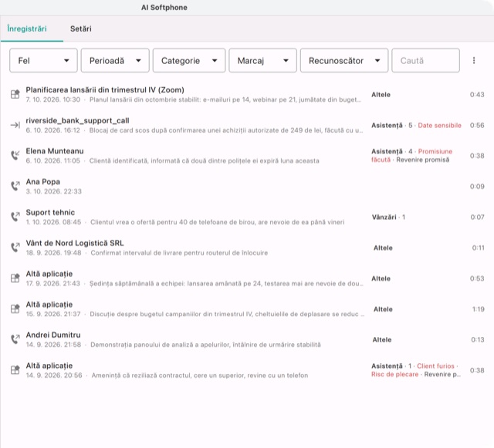Click the outgoing call icon for Ana Popa
Image resolution: width=494 pixels, height=448 pixels.
coord(15,186)
